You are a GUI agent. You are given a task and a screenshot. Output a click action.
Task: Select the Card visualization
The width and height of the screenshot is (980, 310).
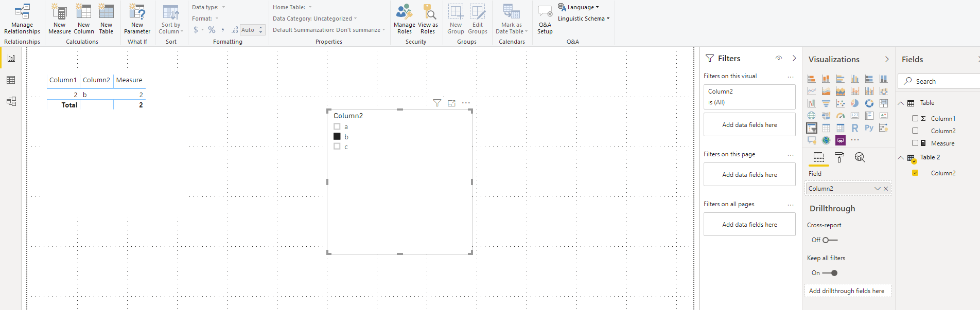tap(855, 116)
